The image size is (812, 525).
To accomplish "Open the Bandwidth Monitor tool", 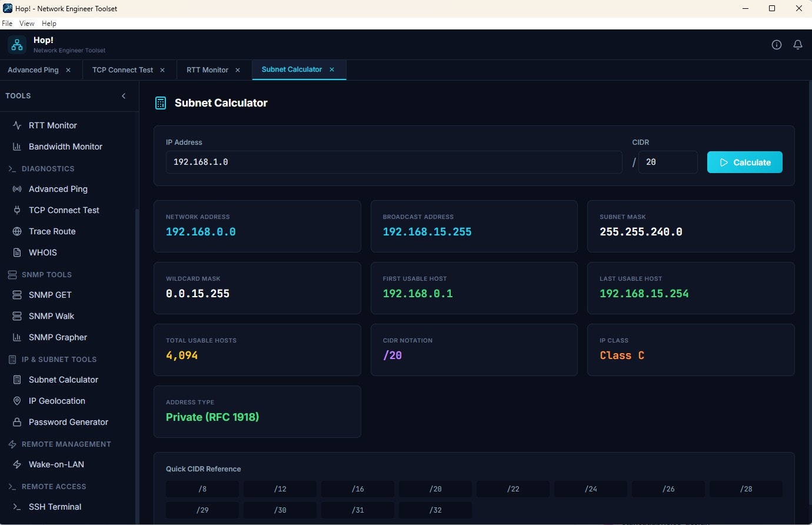I will click(x=66, y=147).
